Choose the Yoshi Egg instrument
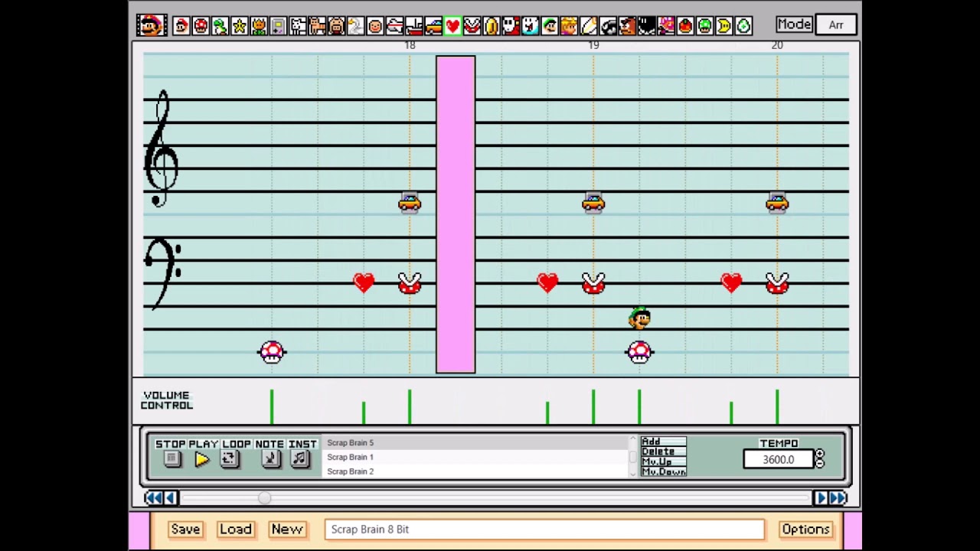 click(x=743, y=26)
